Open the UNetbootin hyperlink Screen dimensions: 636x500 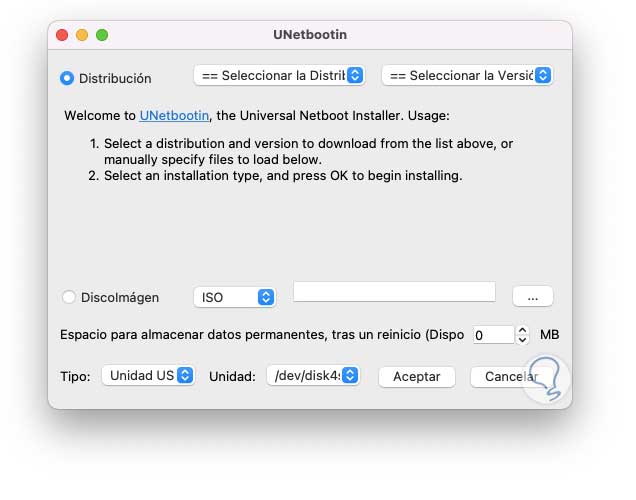tap(174, 116)
